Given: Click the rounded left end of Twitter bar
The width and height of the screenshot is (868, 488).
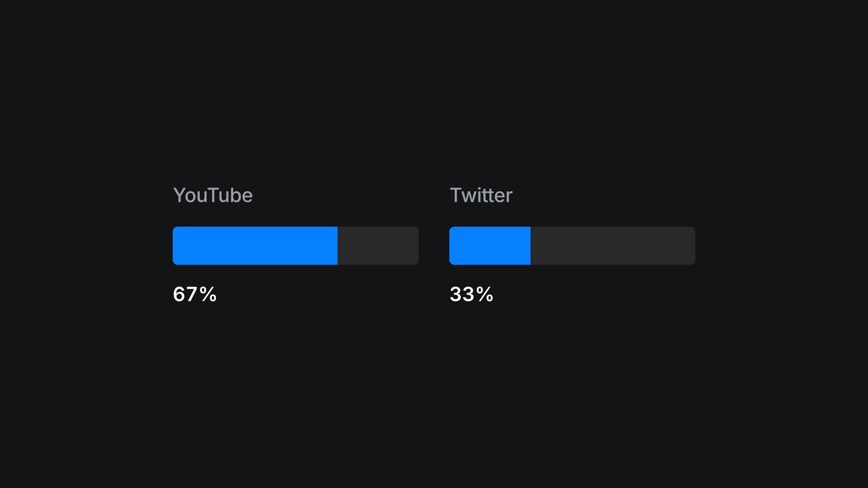Looking at the screenshot, I should [452, 246].
